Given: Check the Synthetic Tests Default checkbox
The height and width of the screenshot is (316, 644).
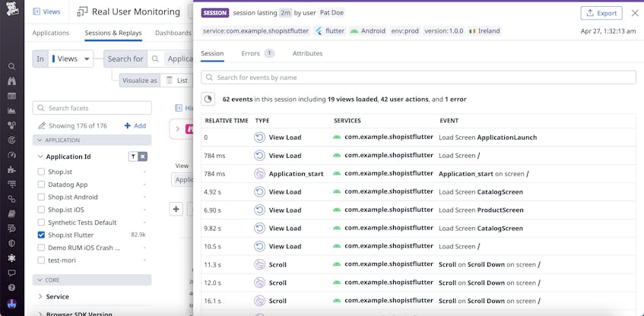Looking at the screenshot, I should coord(41,223).
